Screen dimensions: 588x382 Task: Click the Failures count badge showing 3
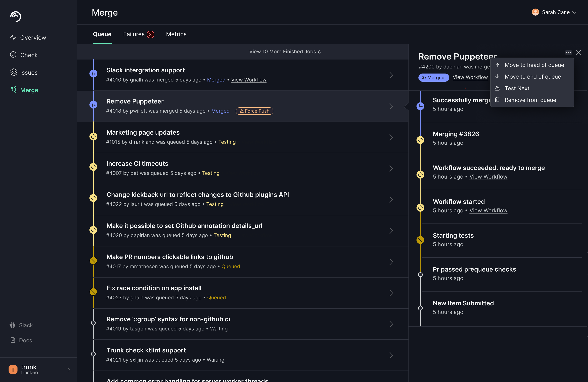pyautogui.click(x=150, y=34)
